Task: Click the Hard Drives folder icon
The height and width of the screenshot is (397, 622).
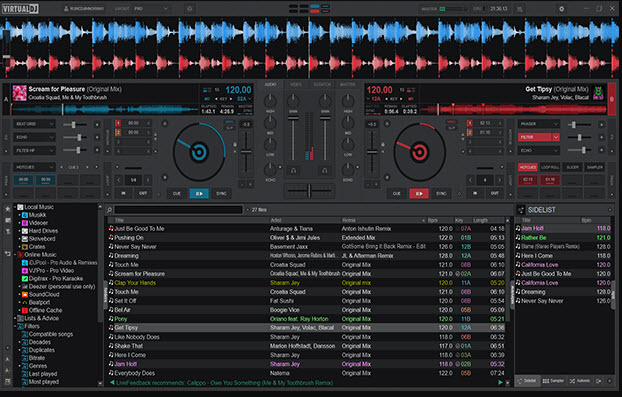Action: point(25,231)
